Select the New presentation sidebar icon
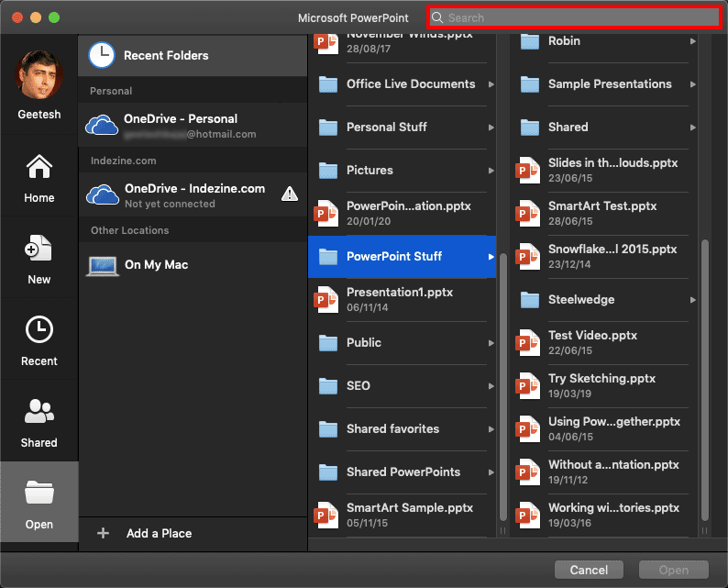This screenshot has width=728, height=588. coord(39,248)
